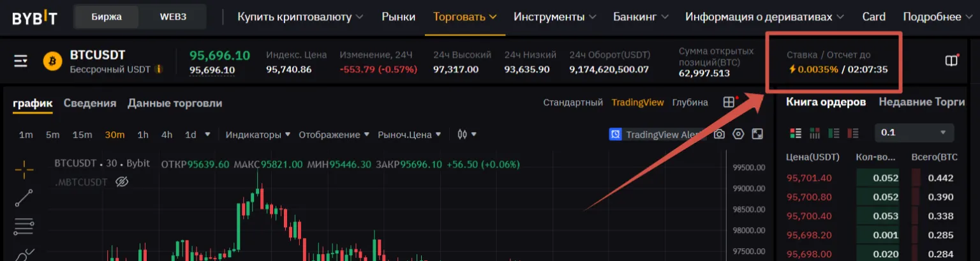This screenshot has height=261, width=980.
Task: Select the trend line drawing tool
Action: (x=24, y=198)
